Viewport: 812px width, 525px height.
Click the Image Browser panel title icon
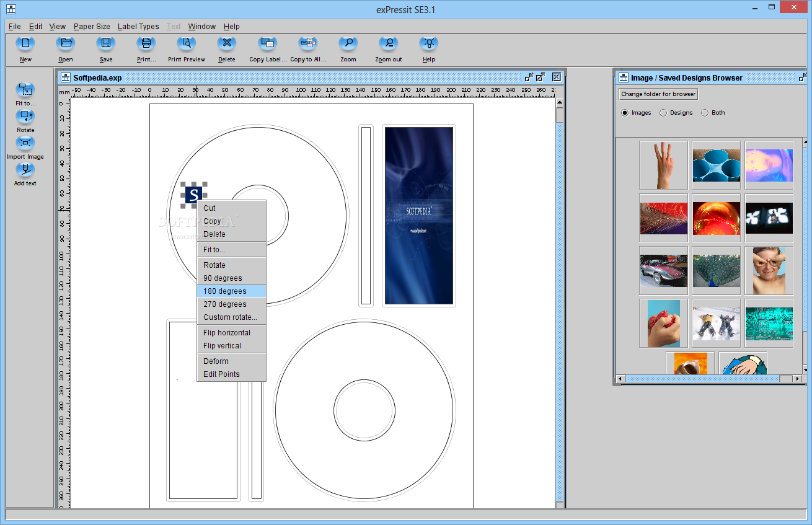tap(624, 77)
